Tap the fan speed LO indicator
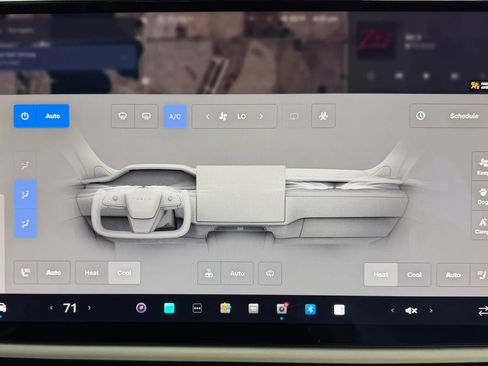The image size is (488, 366). (242, 116)
